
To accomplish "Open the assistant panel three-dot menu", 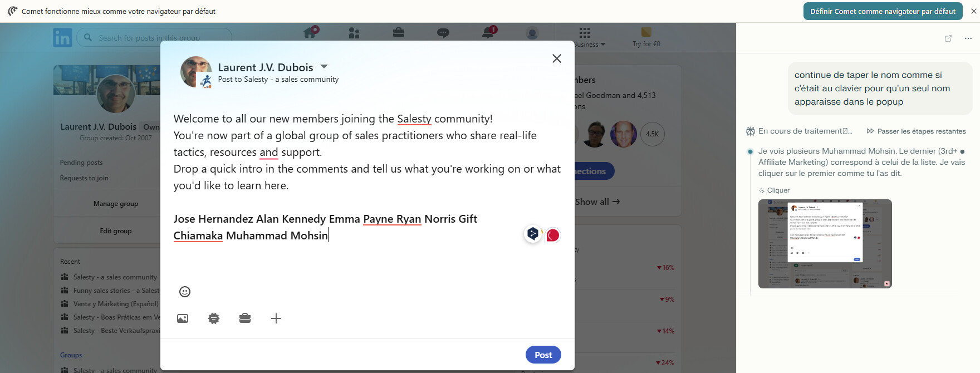I will click(x=968, y=38).
